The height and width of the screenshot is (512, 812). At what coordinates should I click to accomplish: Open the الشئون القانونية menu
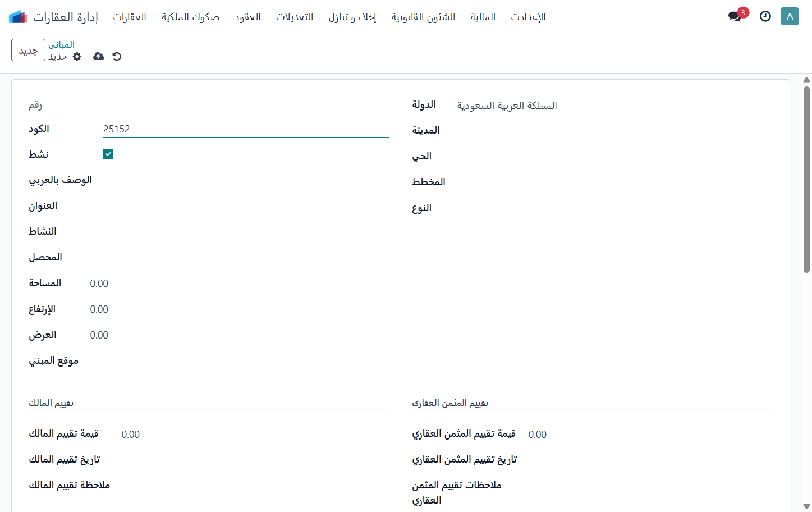click(x=423, y=17)
